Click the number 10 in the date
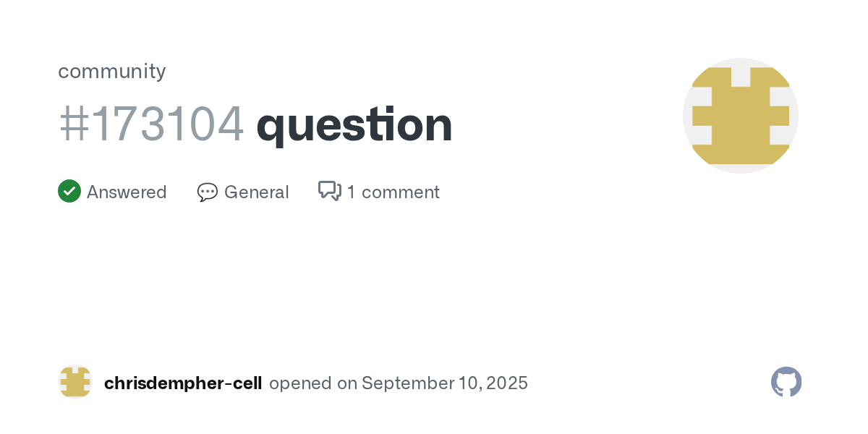This screenshot has width=868, height=434. click(x=466, y=383)
